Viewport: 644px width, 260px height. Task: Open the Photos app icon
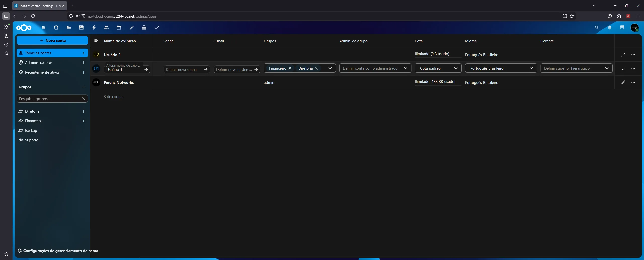[81, 28]
